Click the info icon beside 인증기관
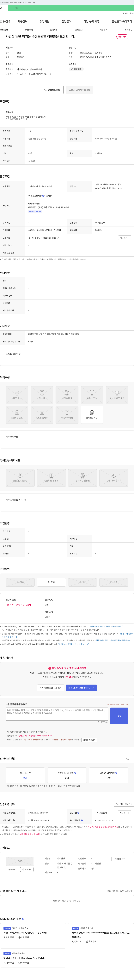 point(78,813)
